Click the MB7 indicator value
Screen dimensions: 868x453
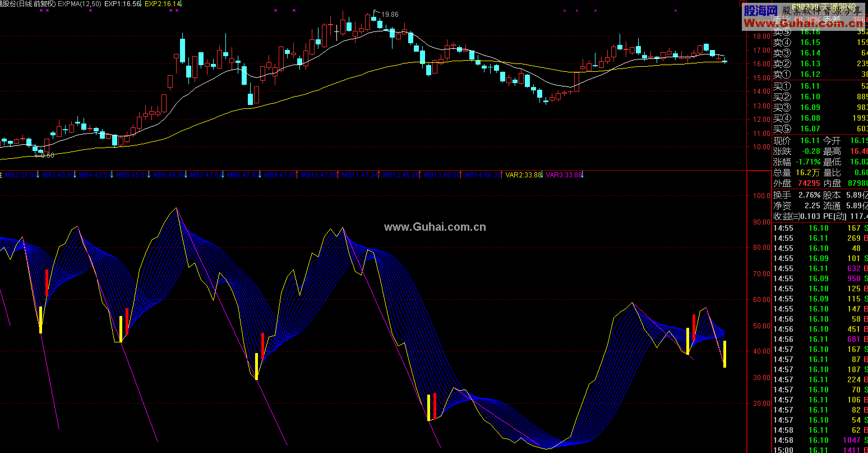coord(206,175)
